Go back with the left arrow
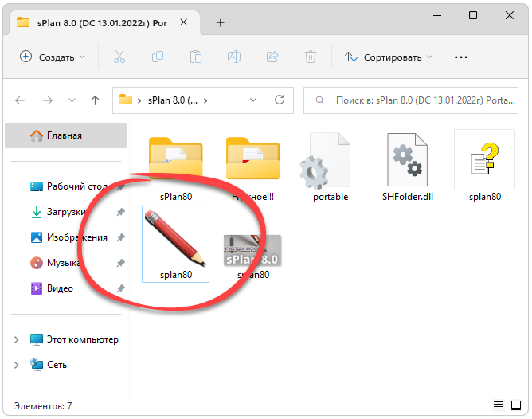This screenshot has height=419, width=532. pyautogui.click(x=20, y=100)
